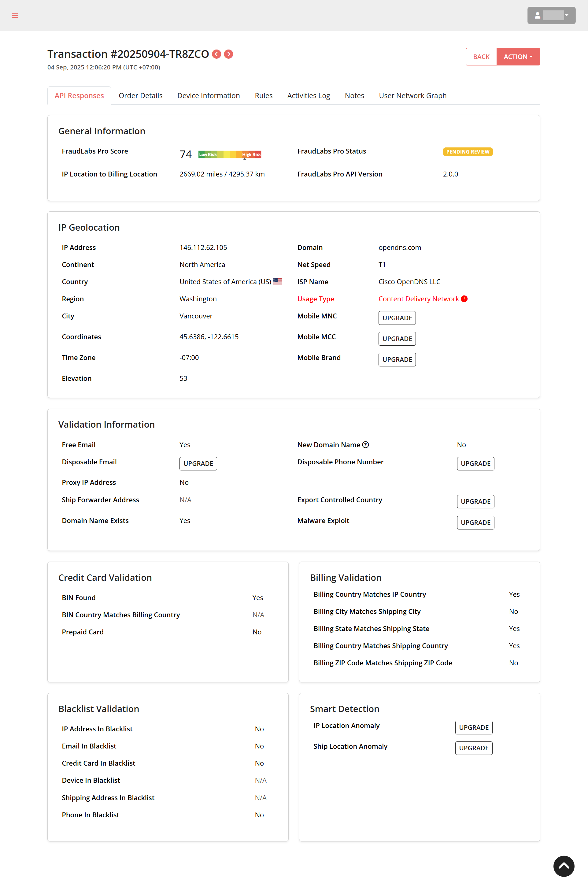
Task: Click UPGRADE for Ship Location Anomaly
Action: (474, 748)
